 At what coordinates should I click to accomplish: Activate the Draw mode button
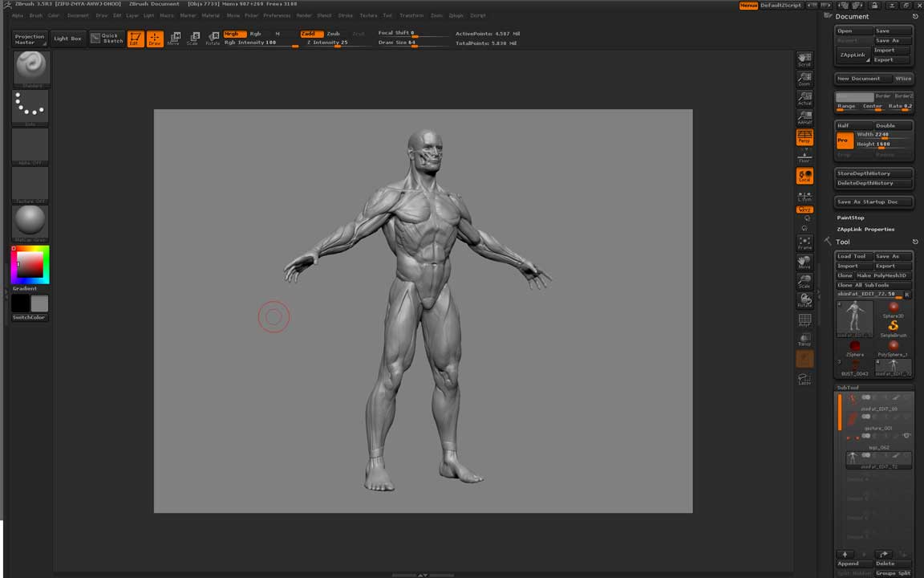tap(155, 39)
